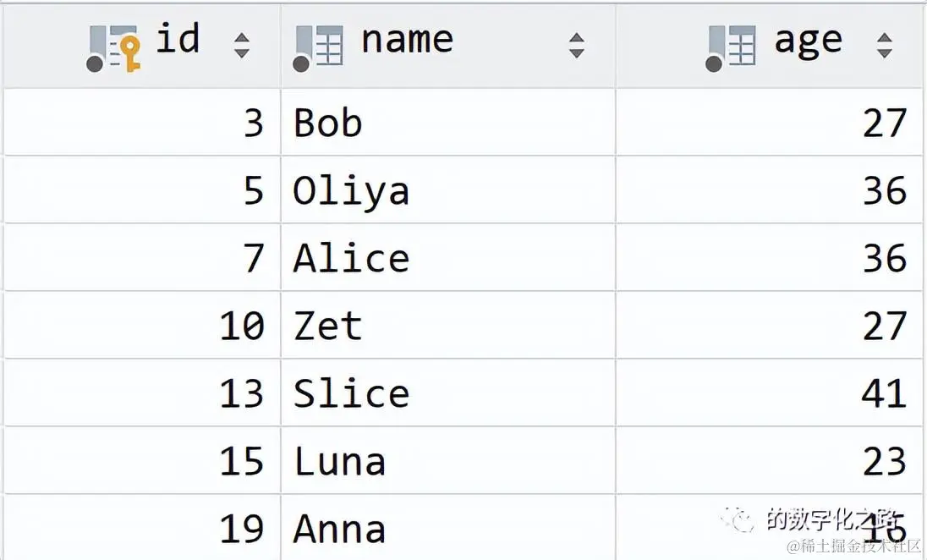Select the name column header label
Image resolution: width=927 pixels, height=560 pixels.
[408, 41]
